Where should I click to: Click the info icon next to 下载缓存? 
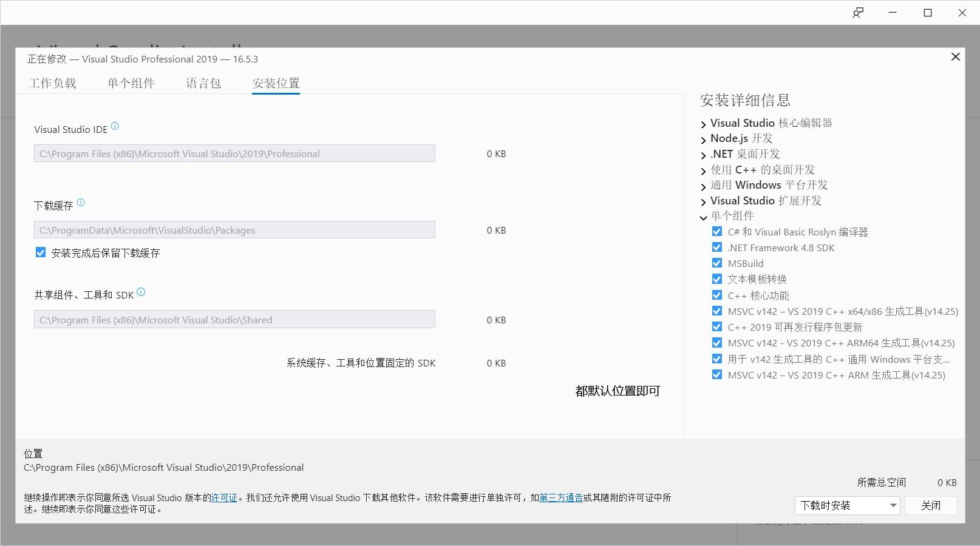click(81, 203)
